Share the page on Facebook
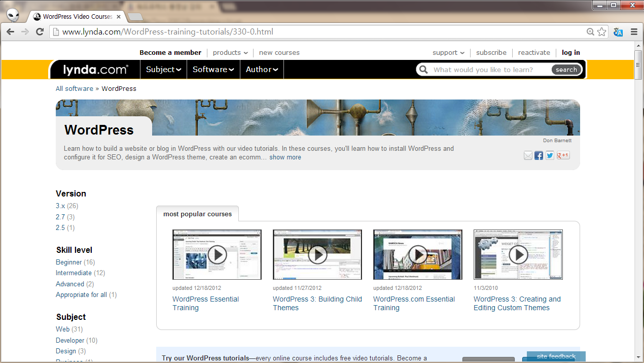644x363 pixels. click(x=539, y=155)
